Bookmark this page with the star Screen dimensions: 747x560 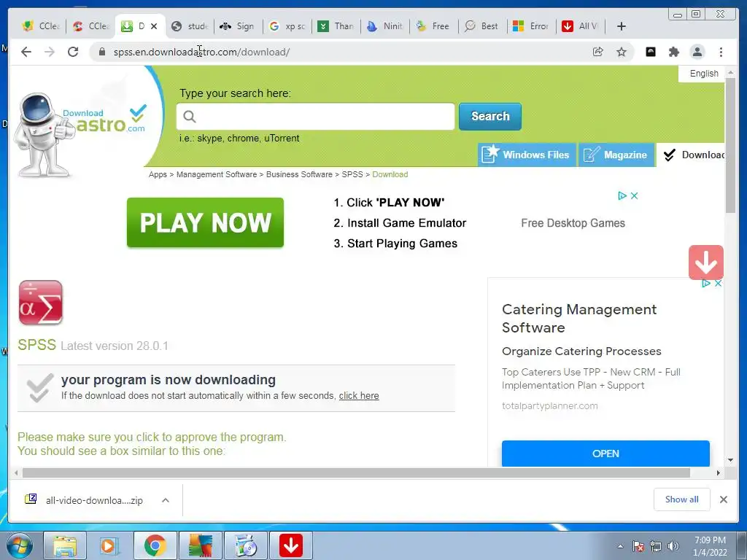click(x=622, y=52)
